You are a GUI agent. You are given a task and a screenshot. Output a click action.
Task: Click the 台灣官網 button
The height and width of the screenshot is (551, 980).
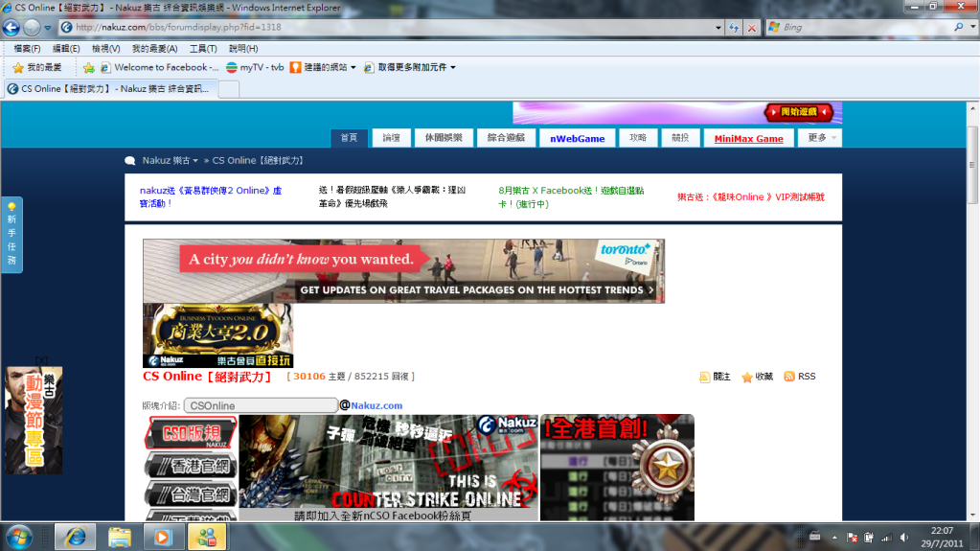click(x=191, y=494)
